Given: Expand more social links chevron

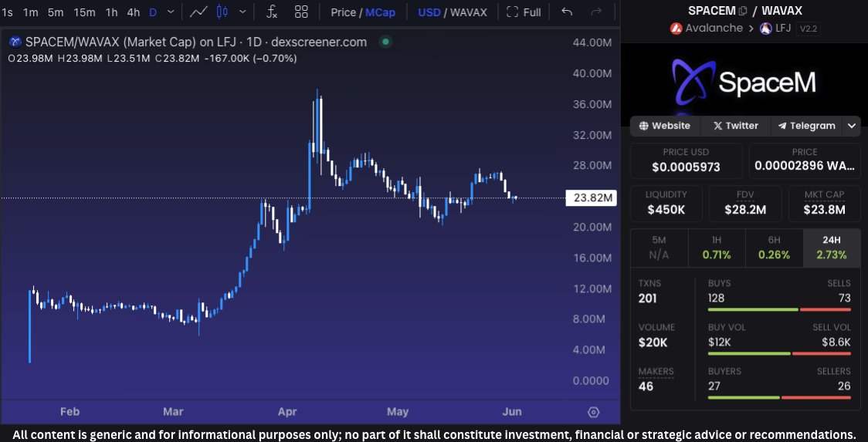Looking at the screenshot, I should point(851,127).
